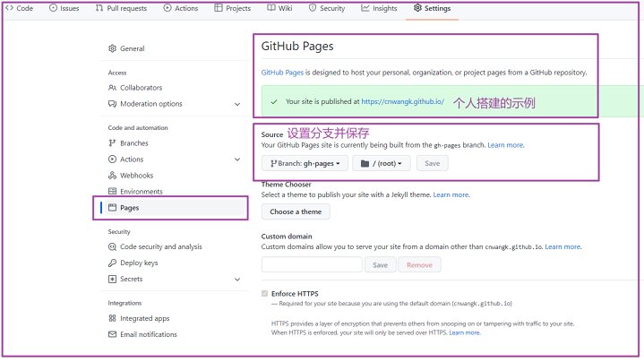Click the Branches git-branch icon
Viewport: 644px width, 362px height.
click(x=112, y=143)
